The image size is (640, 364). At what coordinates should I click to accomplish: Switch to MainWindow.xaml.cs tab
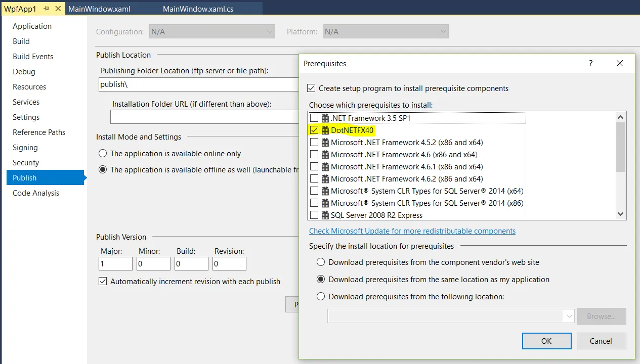tap(198, 9)
